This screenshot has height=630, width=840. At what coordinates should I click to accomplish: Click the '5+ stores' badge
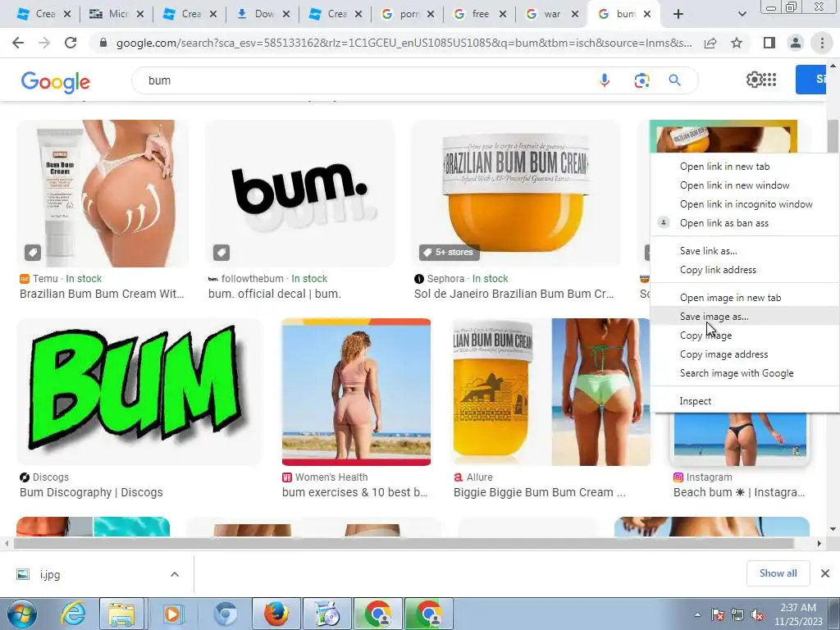449,253
